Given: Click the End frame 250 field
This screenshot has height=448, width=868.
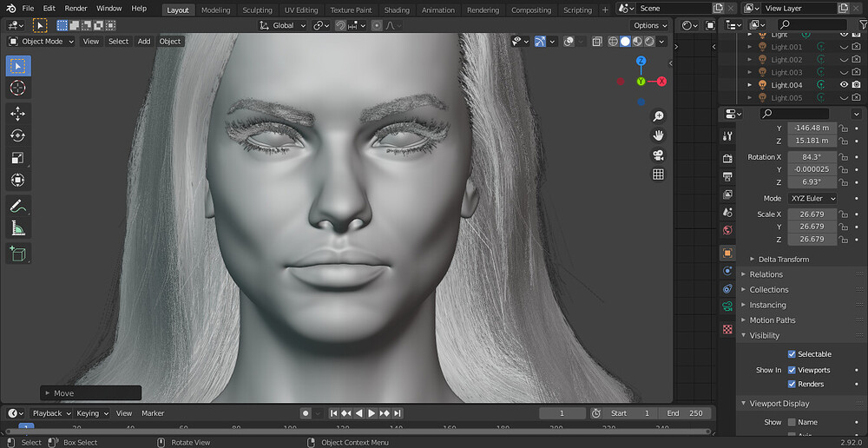Looking at the screenshot, I should click(687, 413).
